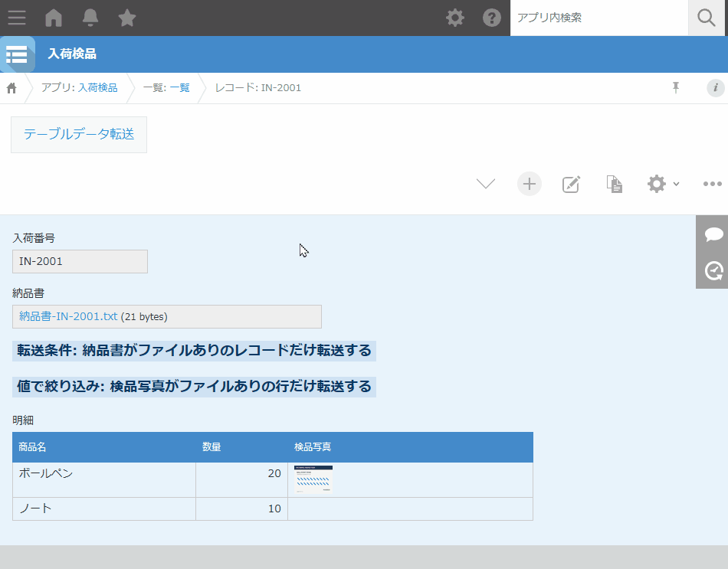The image size is (728, 569).
Task: Click the search magnifier button
Action: 707,18
